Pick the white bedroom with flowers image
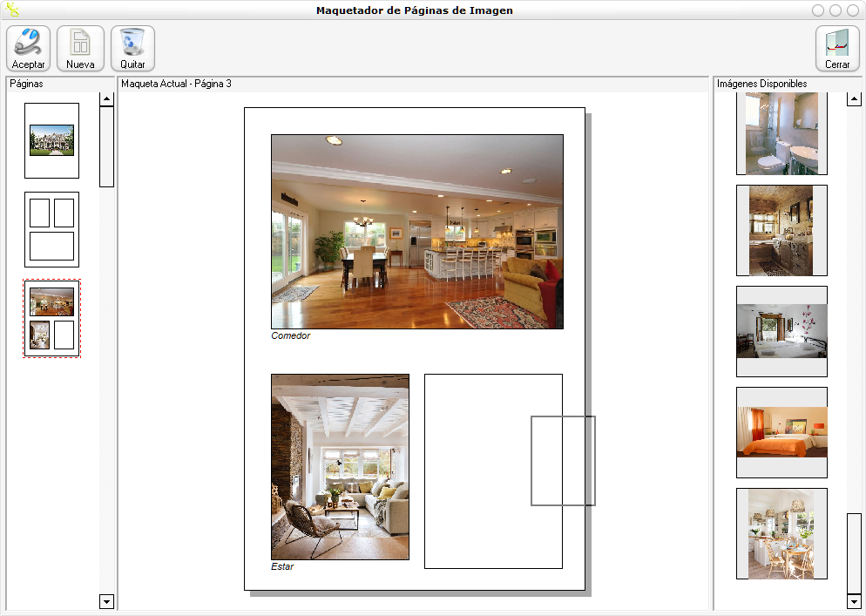 tap(781, 331)
